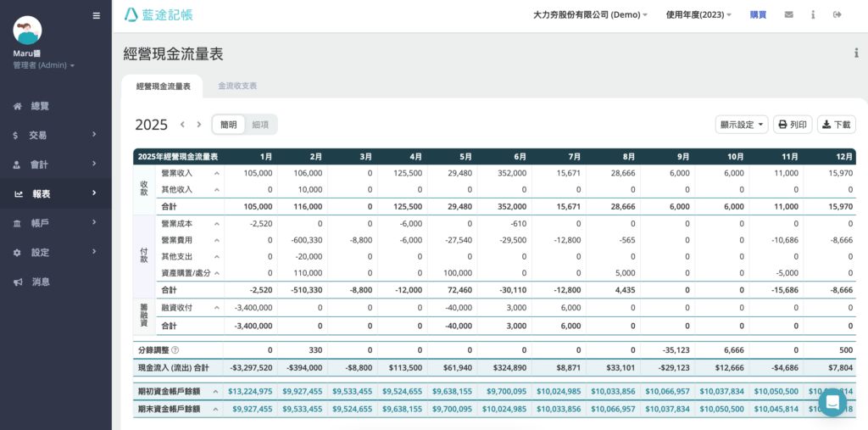Click the 列印 print button
This screenshot has width=868, height=430.
pos(793,125)
